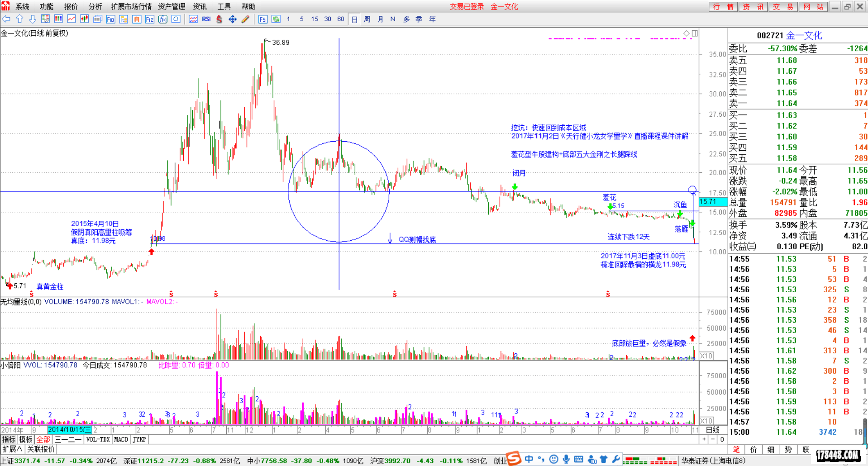Switch to monthly period (月)
This screenshot has width=868, height=466.
pos(380,19)
